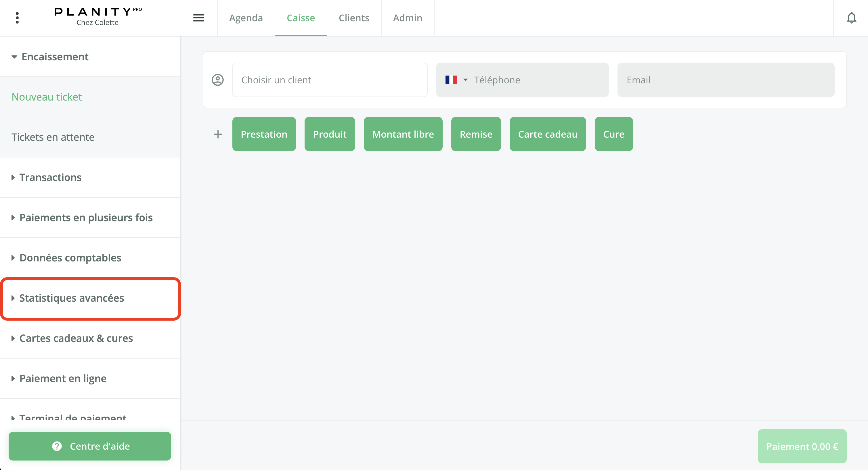
Task: Click the Carte cadeau button
Action: click(x=548, y=134)
